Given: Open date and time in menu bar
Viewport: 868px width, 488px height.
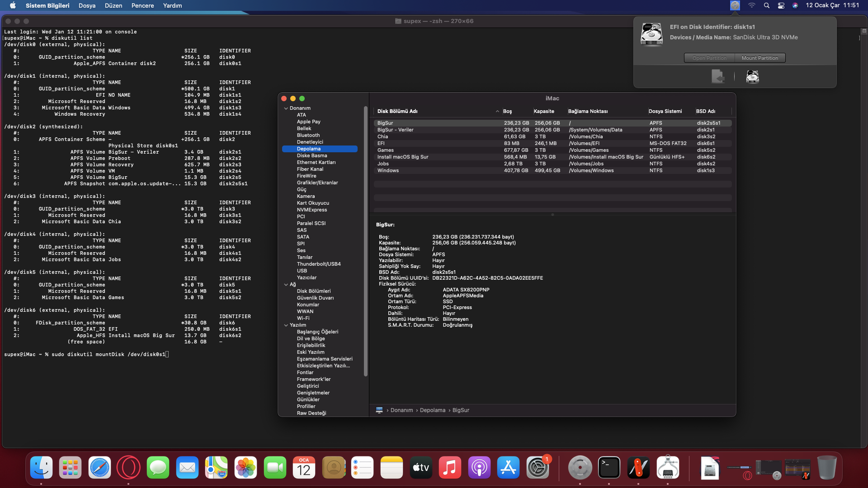Looking at the screenshot, I should pyautogui.click(x=832, y=5).
